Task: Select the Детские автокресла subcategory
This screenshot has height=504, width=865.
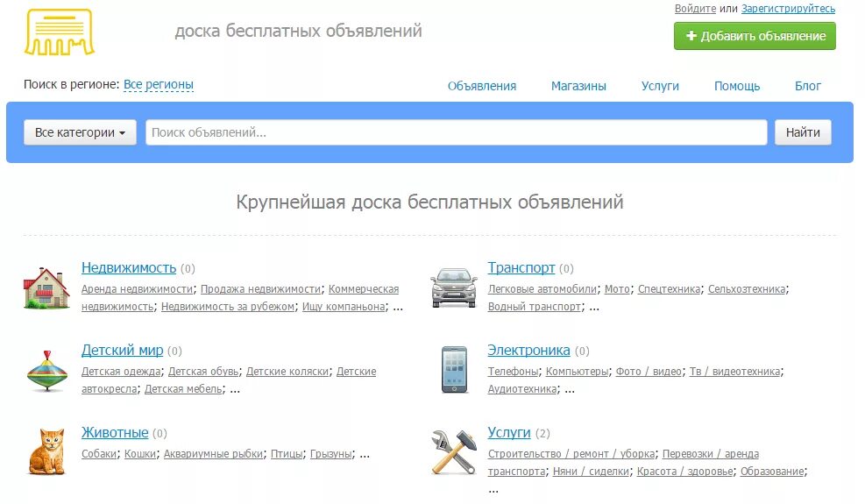Action: [357, 372]
